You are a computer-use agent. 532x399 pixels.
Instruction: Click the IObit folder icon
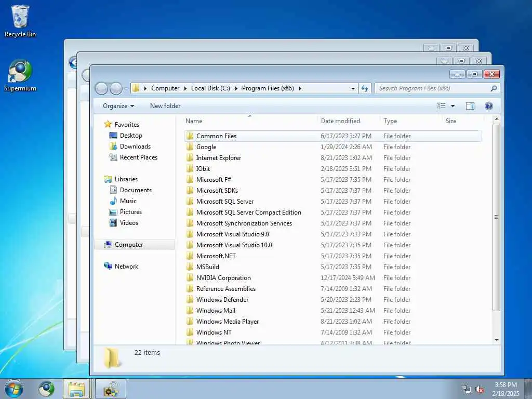[x=190, y=169]
